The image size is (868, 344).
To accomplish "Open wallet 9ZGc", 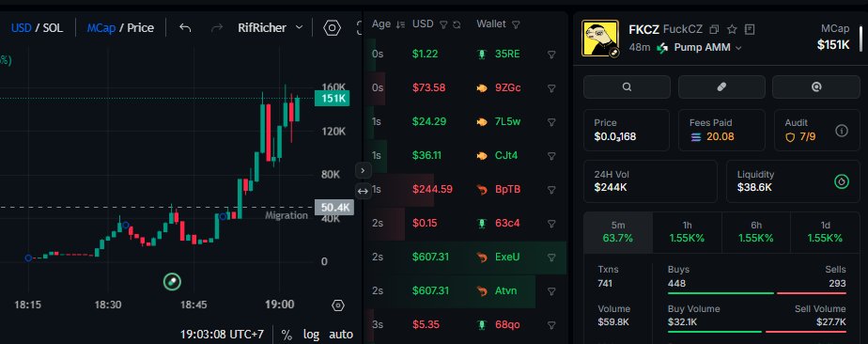I will point(507,88).
